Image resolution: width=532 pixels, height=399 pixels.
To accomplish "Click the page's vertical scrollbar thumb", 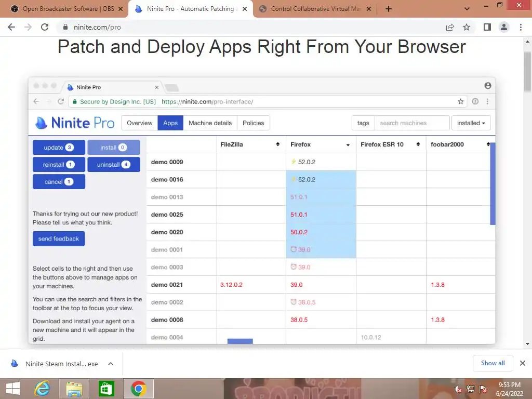I will click(527, 72).
